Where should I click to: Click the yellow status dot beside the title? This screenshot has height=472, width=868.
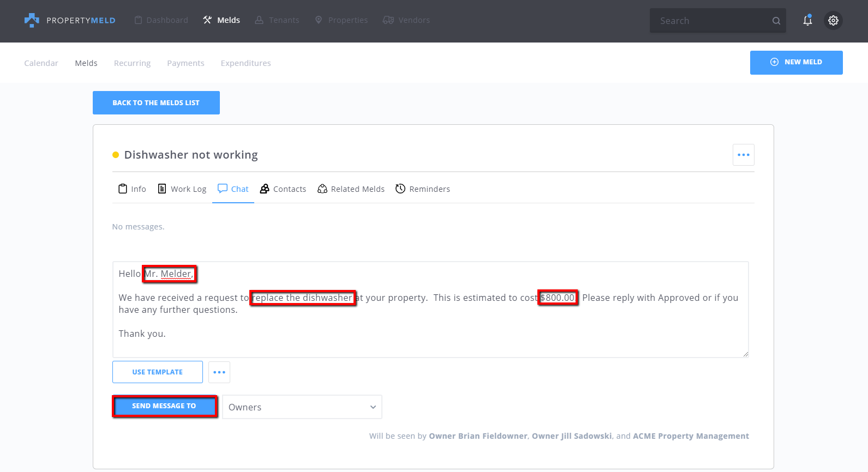click(116, 155)
